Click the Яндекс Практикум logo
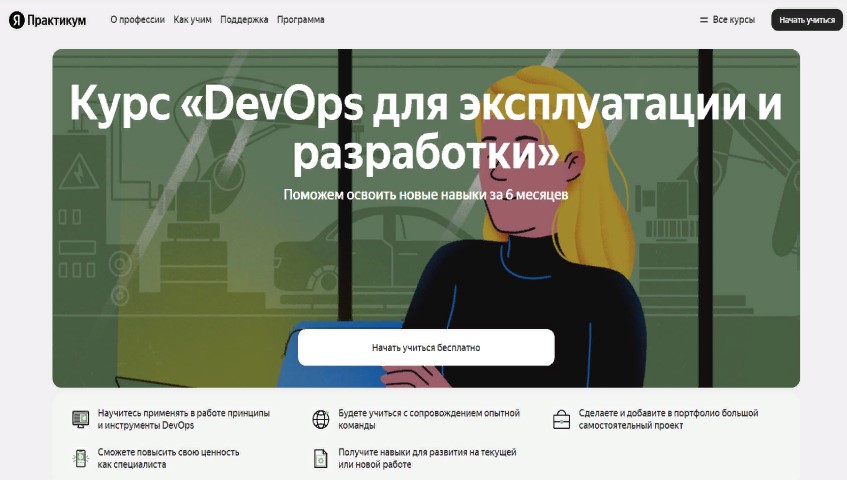 (48, 20)
